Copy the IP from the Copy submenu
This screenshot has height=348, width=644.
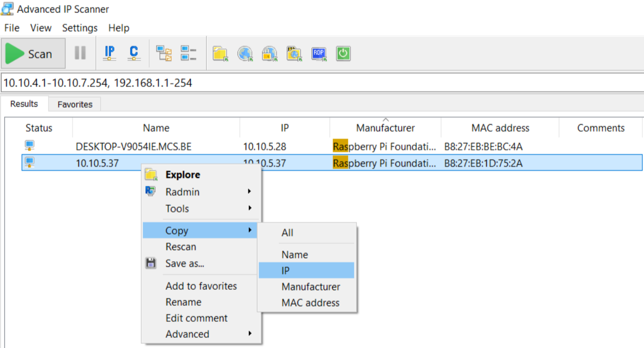point(307,271)
